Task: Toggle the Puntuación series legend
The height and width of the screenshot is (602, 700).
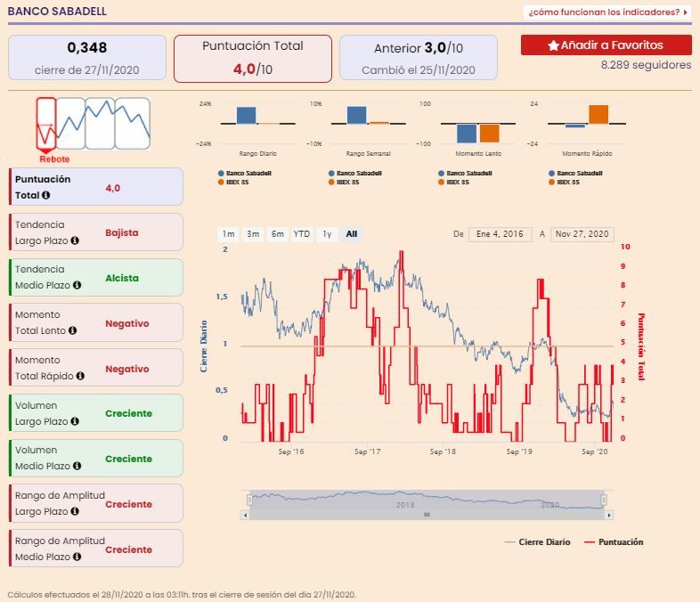Action: [x=614, y=542]
